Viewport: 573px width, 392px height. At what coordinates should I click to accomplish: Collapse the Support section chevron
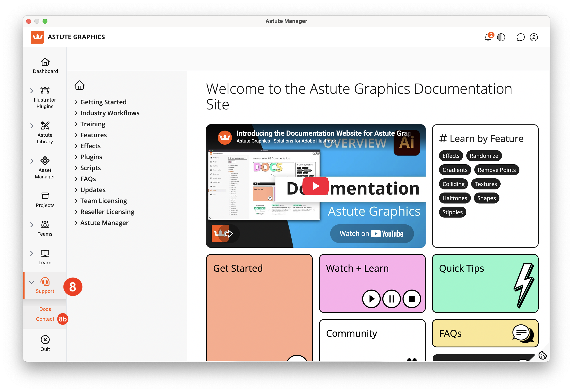(x=31, y=282)
